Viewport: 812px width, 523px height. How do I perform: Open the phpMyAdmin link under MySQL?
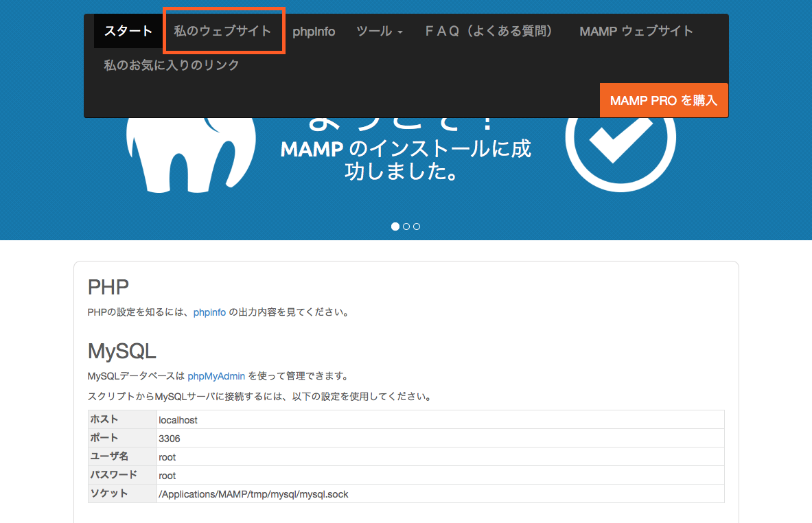[216, 376]
